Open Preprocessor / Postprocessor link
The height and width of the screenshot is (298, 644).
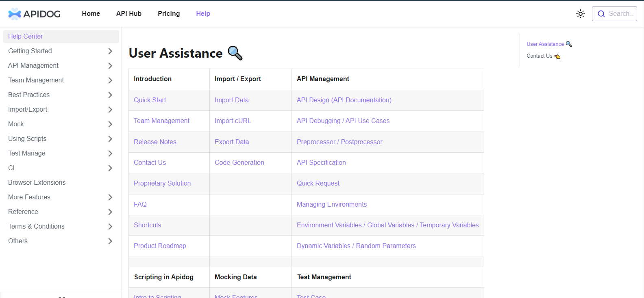click(339, 142)
